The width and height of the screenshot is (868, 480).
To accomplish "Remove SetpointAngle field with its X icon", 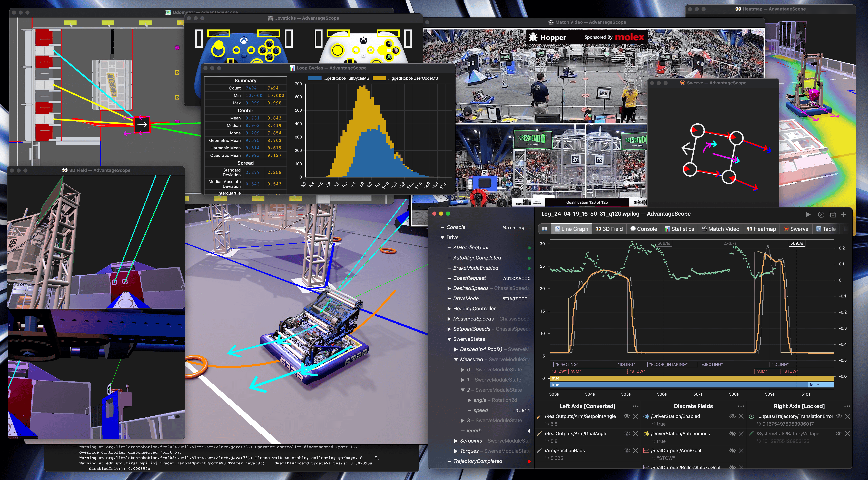I will [636, 416].
